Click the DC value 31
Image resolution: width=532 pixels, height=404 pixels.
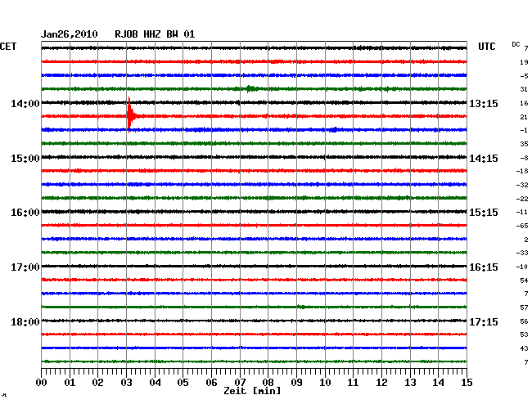[524, 89]
